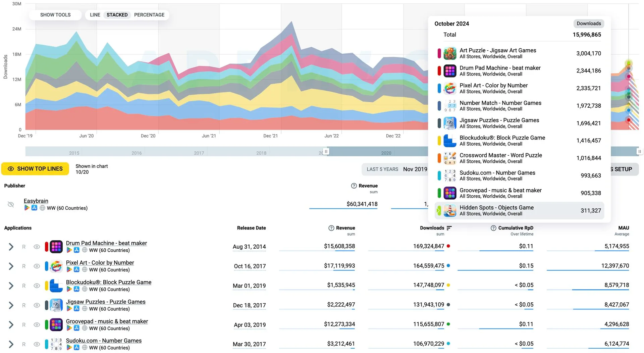This screenshot has width=644, height=353.
Task: Click the Release Date column header
Action: pyautogui.click(x=251, y=228)
